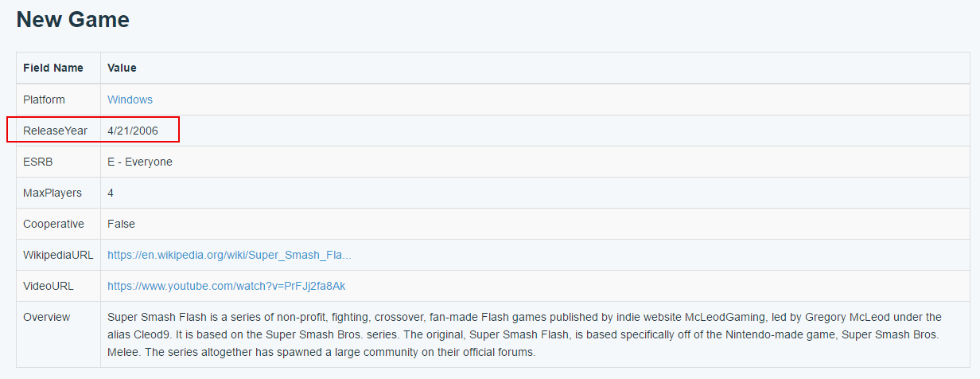Open the Windows platform link

(130, 100)
